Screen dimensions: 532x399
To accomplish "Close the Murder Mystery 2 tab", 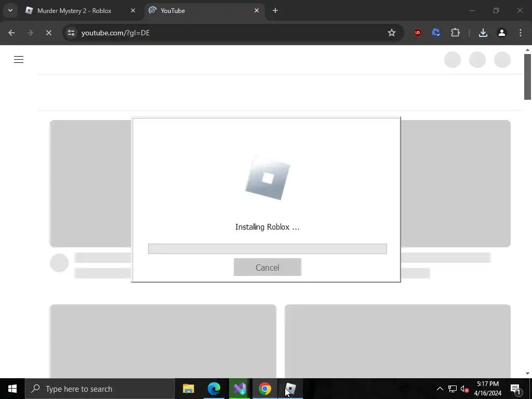I will 133,10.
